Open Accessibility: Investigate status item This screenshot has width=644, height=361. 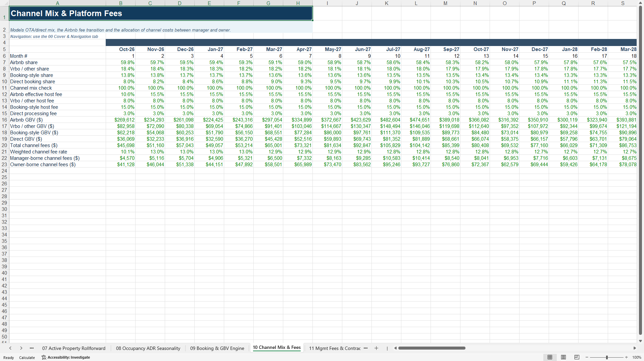(66, 357)
